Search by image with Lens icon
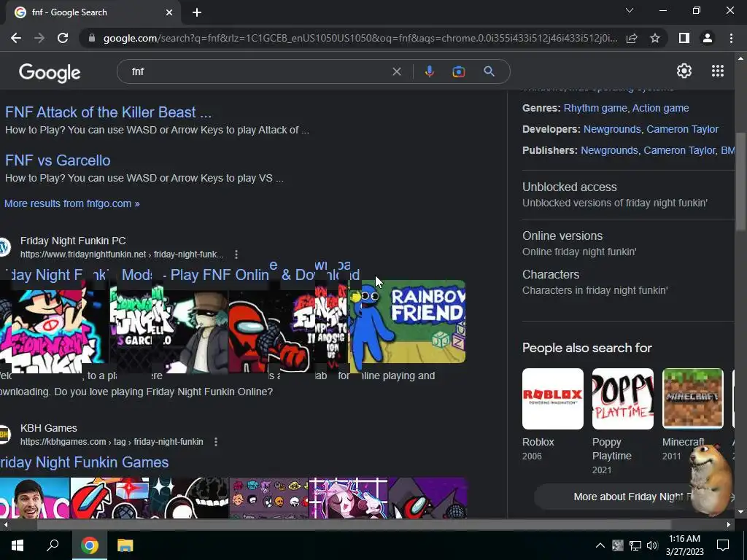 tap(459, 71)
